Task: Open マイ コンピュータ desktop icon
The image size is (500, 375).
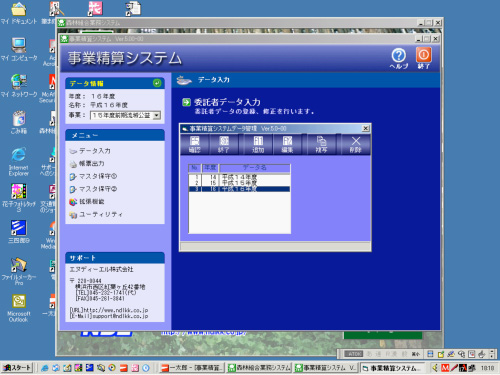Action: (x=19, y=50)
